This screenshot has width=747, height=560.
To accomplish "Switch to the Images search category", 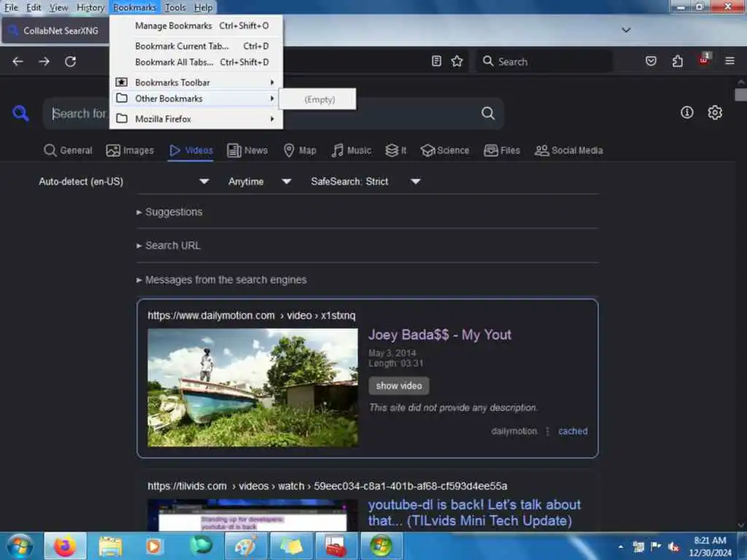I will (130, 150).
